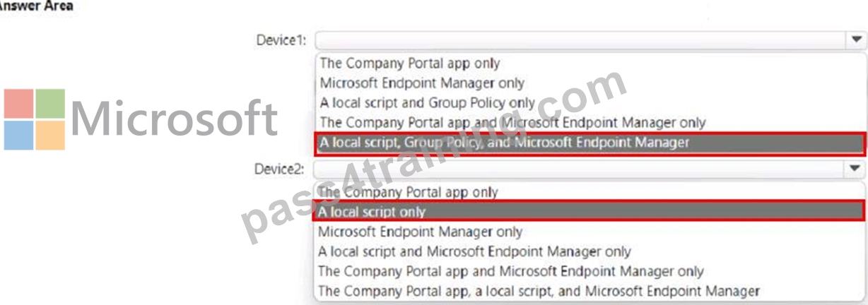Click the Answer Area heading
The height and width of the screenshot is (305, 868).
click(x=35, y=6)
